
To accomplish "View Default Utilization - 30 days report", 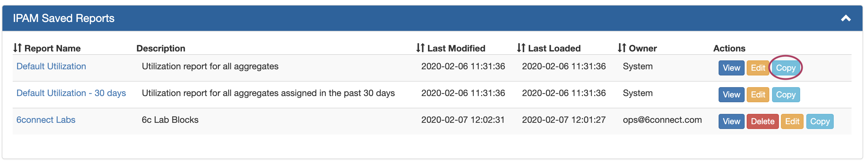I will tap(731, 95).
